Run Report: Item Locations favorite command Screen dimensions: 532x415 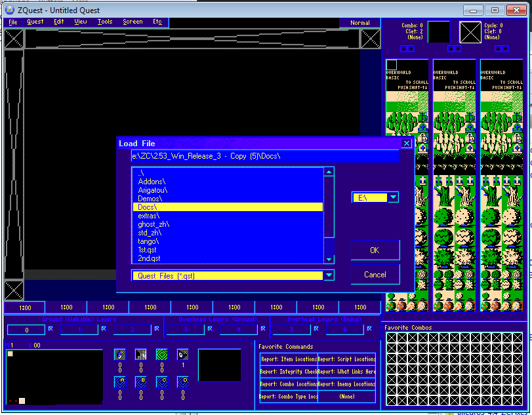tap(289, 359)
